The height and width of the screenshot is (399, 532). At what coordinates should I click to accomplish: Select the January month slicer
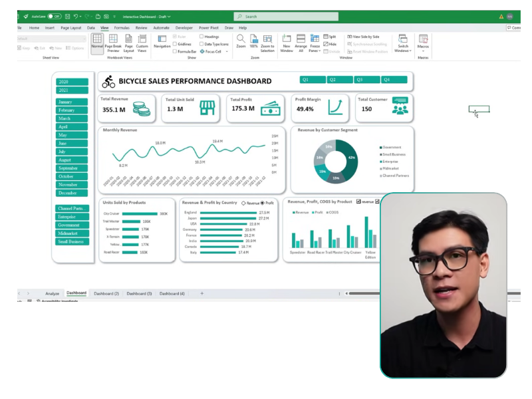click(72, 102)
